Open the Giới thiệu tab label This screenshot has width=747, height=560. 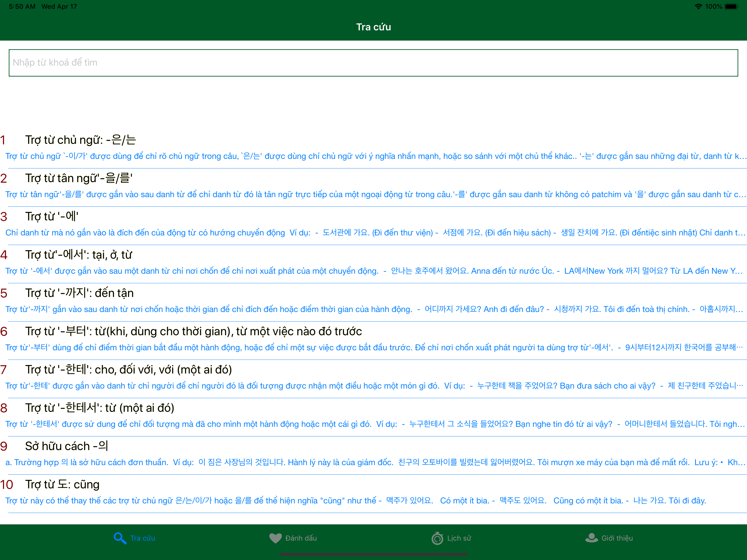pos(617,538)
